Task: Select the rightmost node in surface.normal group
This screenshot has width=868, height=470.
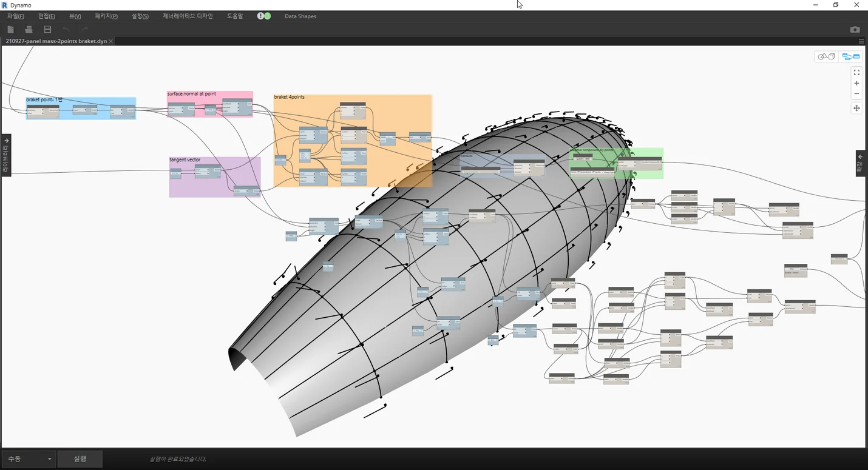Action: pyautogui.click(x=237, y=107)
